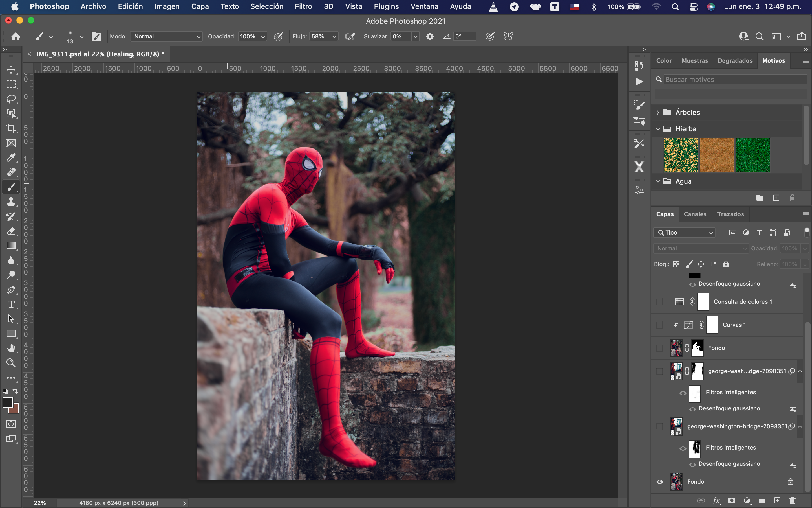Show the Consulta de colores 1 layer

pos(660,302)
